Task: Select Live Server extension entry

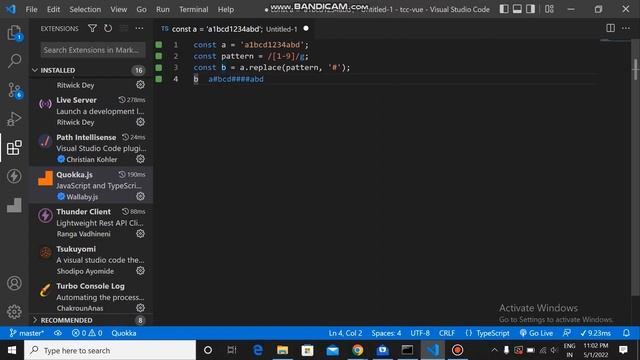Action: click(x=92, y=111)
